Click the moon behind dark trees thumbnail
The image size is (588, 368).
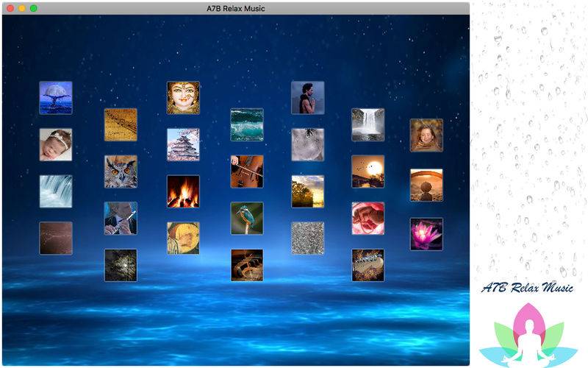tap(121, 265)
